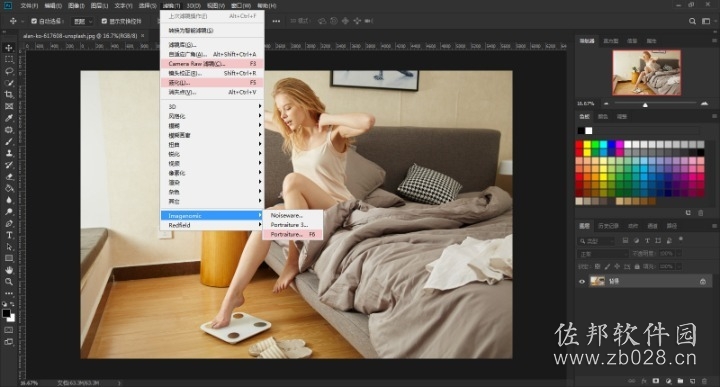
Task: Select the Eraser tool
Action: click(x=9, y=177)
